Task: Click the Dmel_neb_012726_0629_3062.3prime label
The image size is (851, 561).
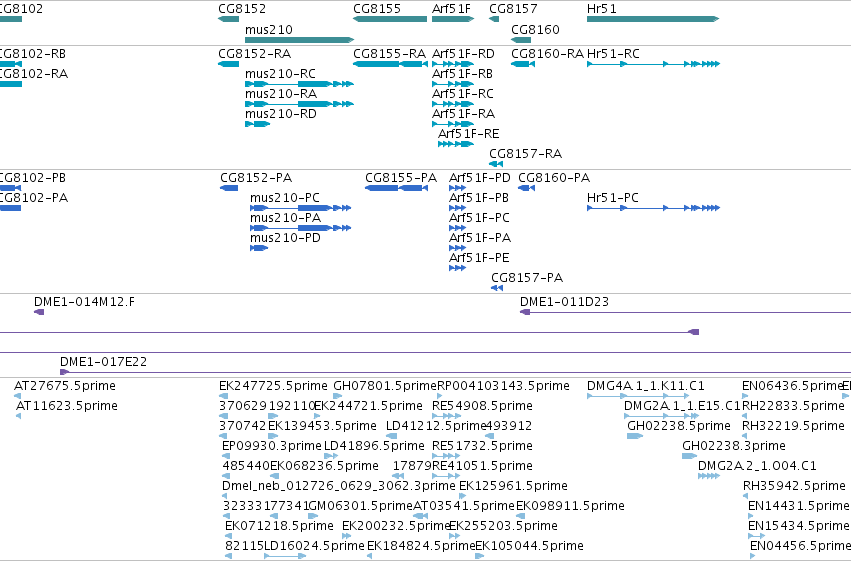Action: [x=339, y=487]
